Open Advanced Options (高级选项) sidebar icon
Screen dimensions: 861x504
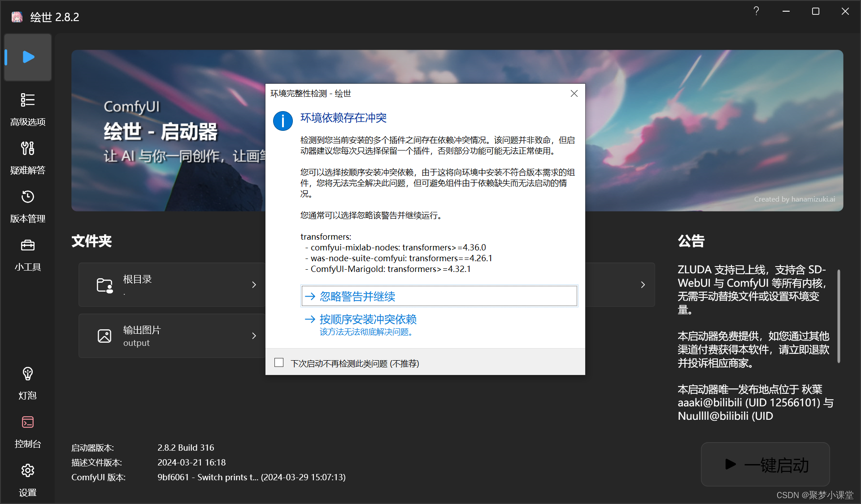[x=28, y=100]
